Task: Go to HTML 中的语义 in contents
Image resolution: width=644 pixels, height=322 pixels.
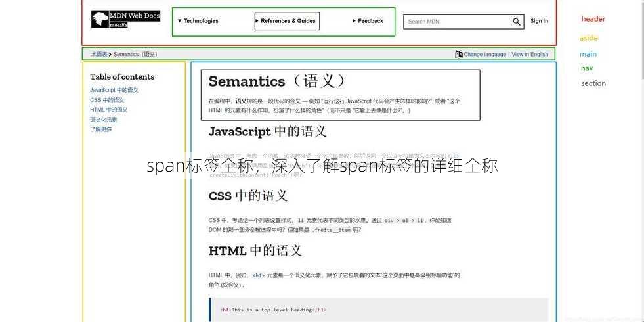Action: (x=109, y=110)
